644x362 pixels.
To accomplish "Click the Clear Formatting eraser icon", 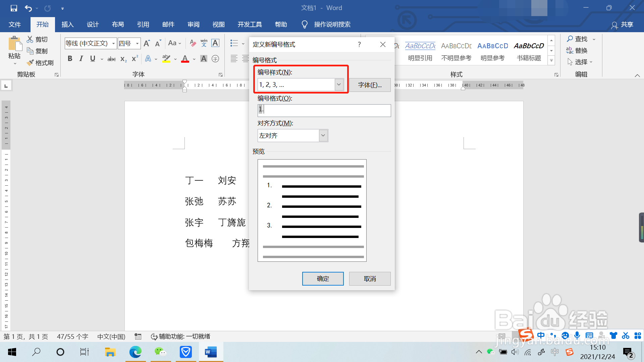I will [193, 43].
